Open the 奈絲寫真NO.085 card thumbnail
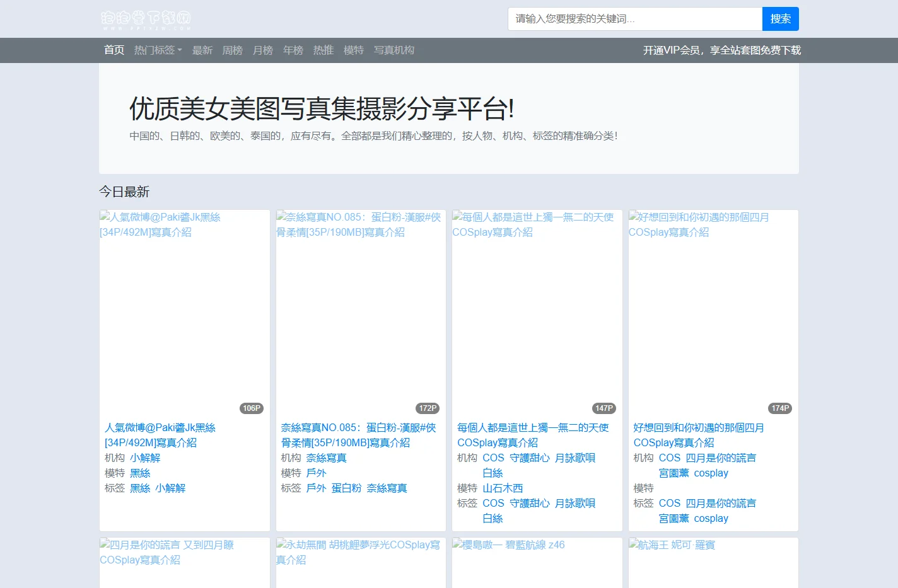This screenshot has width=898, height=588. tap(361, 313)
